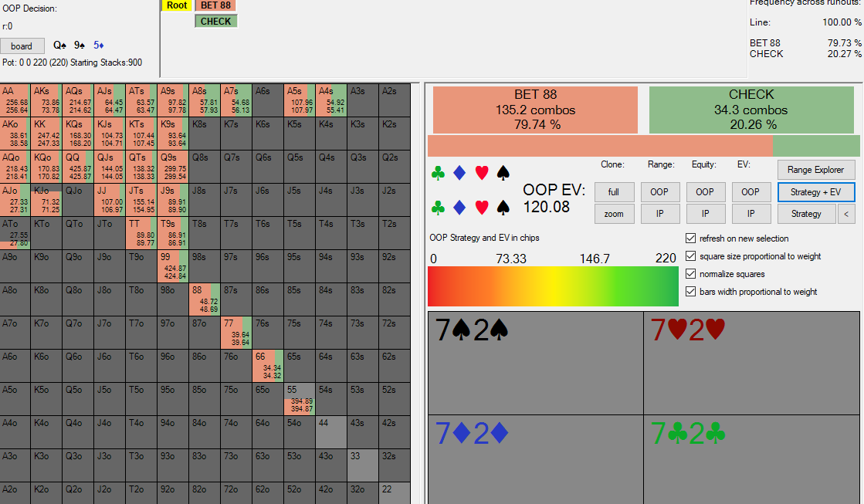Click the 'full' clone button
This screenshot has height=504, width=864.
click(614, 192)
